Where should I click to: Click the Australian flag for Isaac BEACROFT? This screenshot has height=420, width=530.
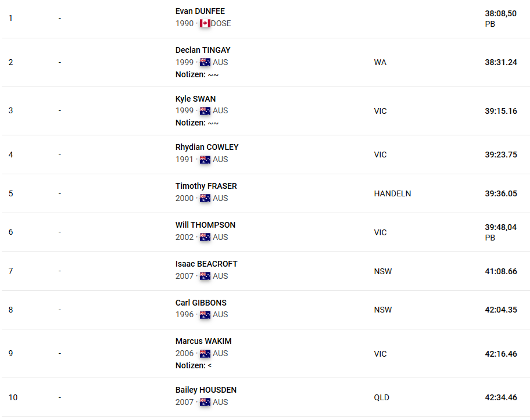click(x=205, y=276)
